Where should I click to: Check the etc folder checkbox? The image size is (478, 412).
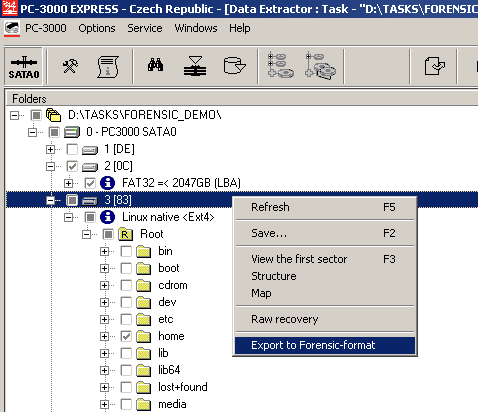click(x=126, y=319)
